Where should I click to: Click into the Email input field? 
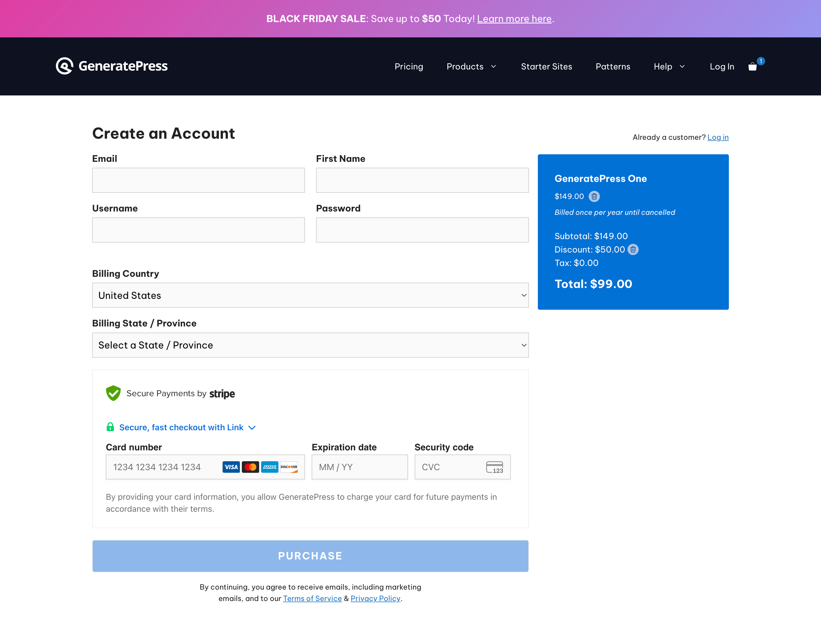click(x=199, y=180)
